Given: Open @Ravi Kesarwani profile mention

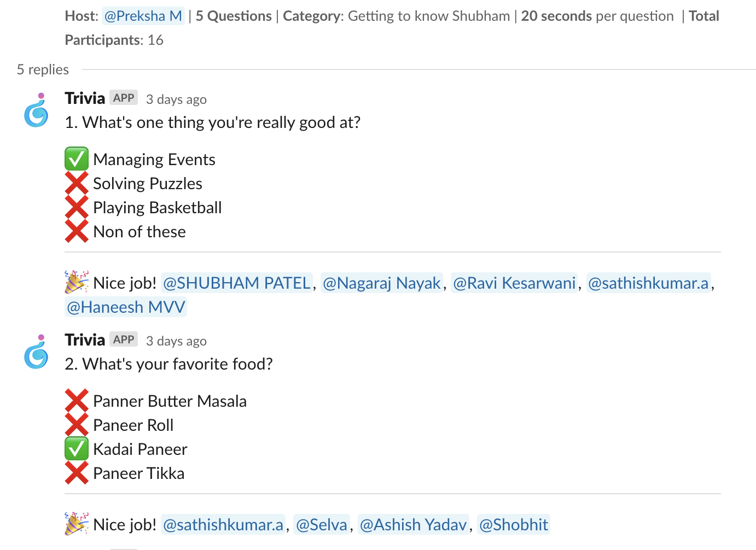Looking at the screenshot, I should tap(514, 283).
